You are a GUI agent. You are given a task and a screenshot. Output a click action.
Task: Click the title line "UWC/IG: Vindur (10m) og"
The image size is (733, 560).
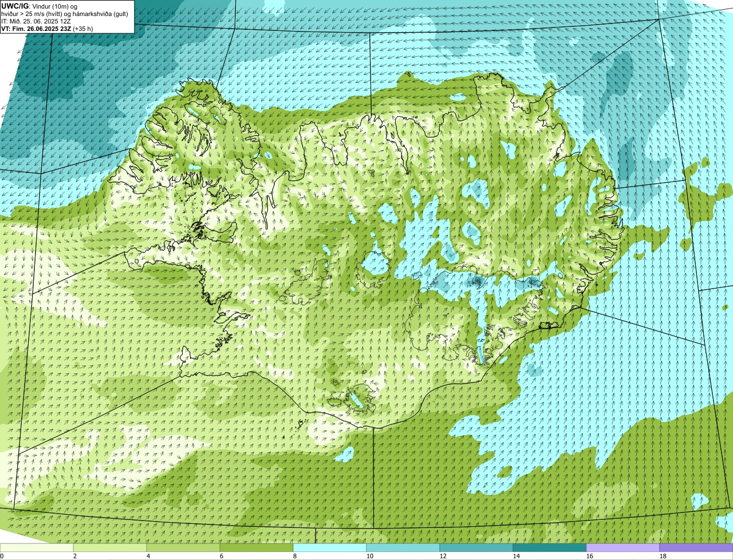tap(39, 6)
